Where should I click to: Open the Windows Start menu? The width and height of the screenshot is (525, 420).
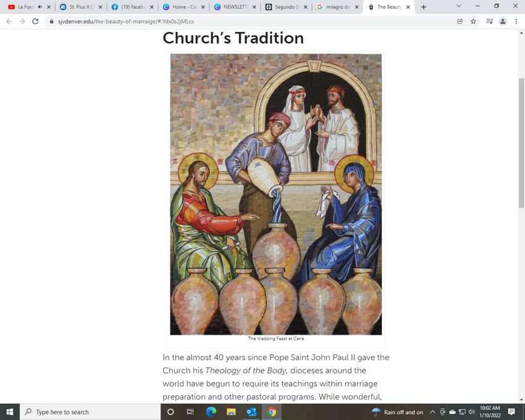click(x=10, y=412)
